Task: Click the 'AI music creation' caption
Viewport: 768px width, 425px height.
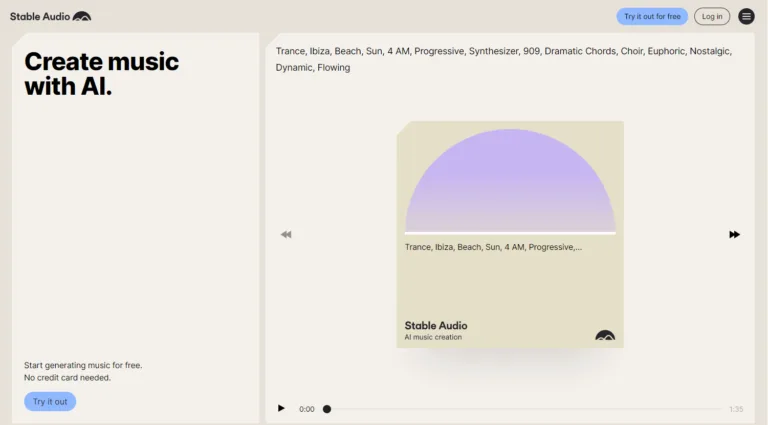Action: click(x=433, y=337)
